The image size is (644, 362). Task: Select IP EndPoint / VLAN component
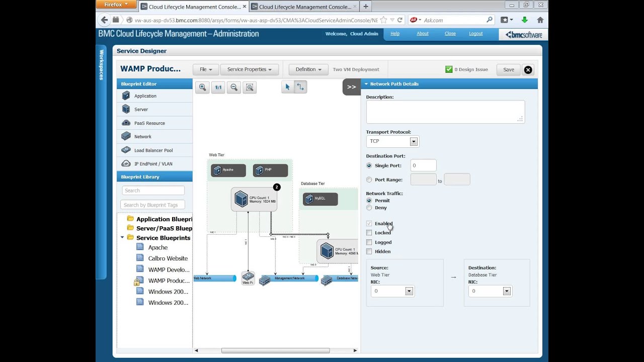click(154, 163)
